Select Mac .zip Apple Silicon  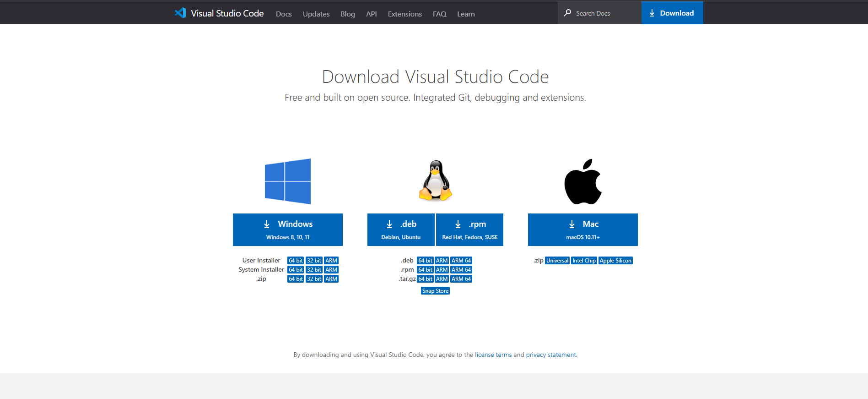[x=615, y=261]
